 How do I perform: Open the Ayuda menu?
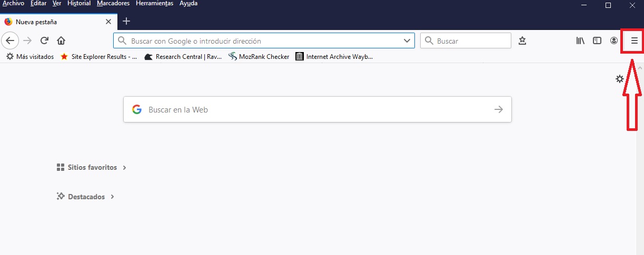click(188, 4)
